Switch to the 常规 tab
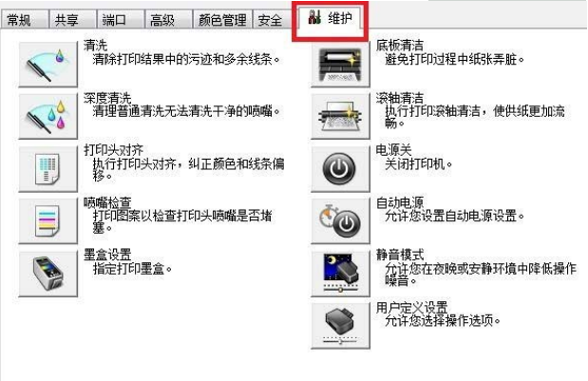The height and width of the screenshot is (381, 588). pyautogui.click(x=24, y=20)
